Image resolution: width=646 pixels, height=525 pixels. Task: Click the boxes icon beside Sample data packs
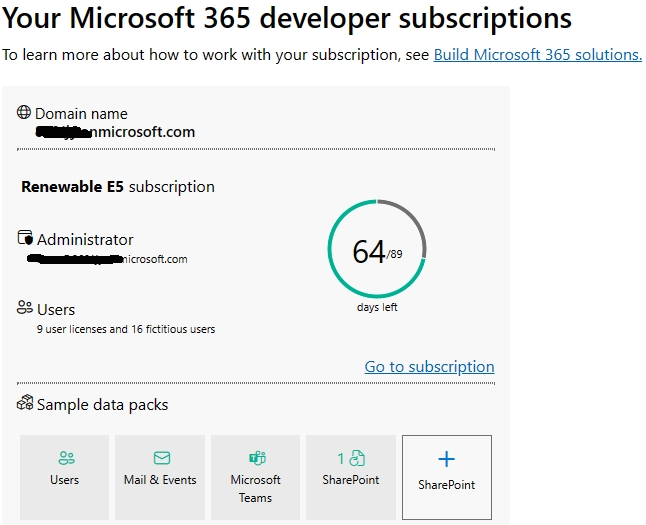click(x=25, y=404)
